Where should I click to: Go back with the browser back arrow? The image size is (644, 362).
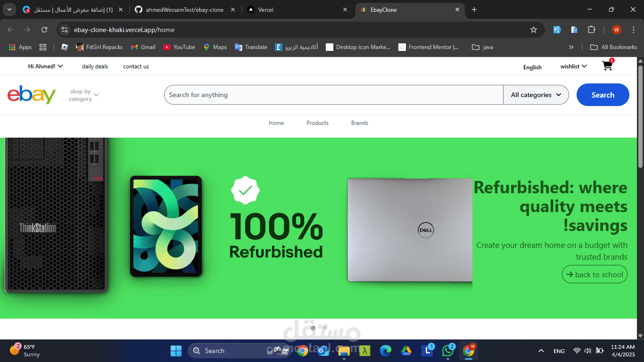10,30
